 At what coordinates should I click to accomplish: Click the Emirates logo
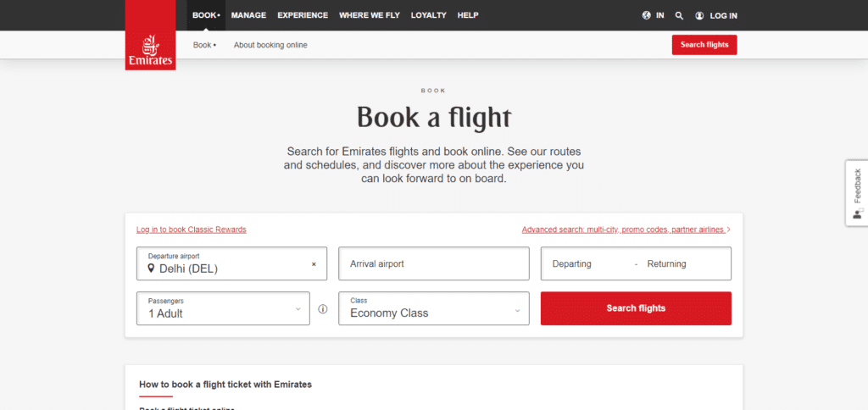(151, 36)
